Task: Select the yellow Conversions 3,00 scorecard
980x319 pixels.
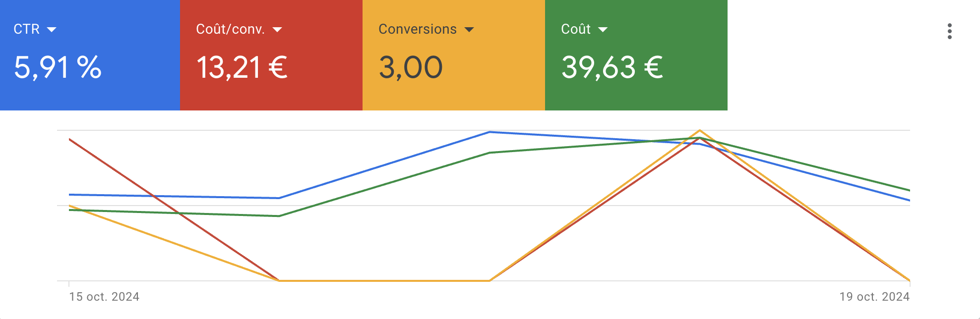Action: click(x=454, y=55)
